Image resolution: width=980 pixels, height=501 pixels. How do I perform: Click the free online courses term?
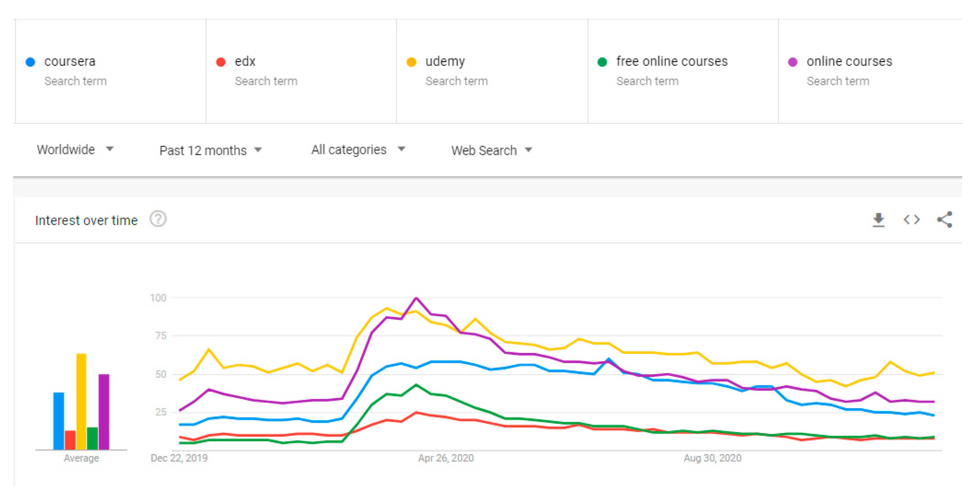click(x=671, y=61)
